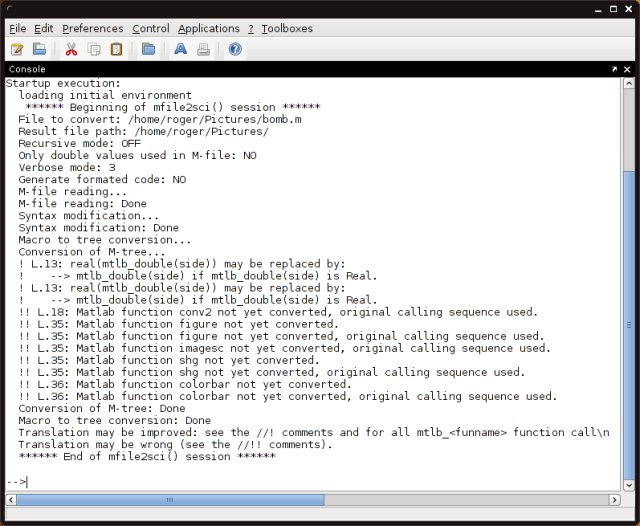The width and height of the screenshot is (640, 526).
Task: Click 'Conversion of M-tree: Done' line
Action: tap(102, 408)
